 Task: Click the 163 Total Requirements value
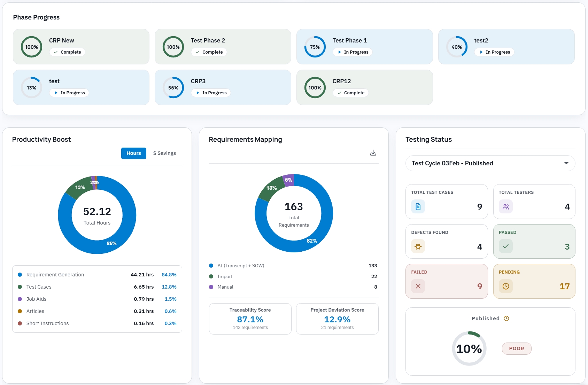pos(294,207)
